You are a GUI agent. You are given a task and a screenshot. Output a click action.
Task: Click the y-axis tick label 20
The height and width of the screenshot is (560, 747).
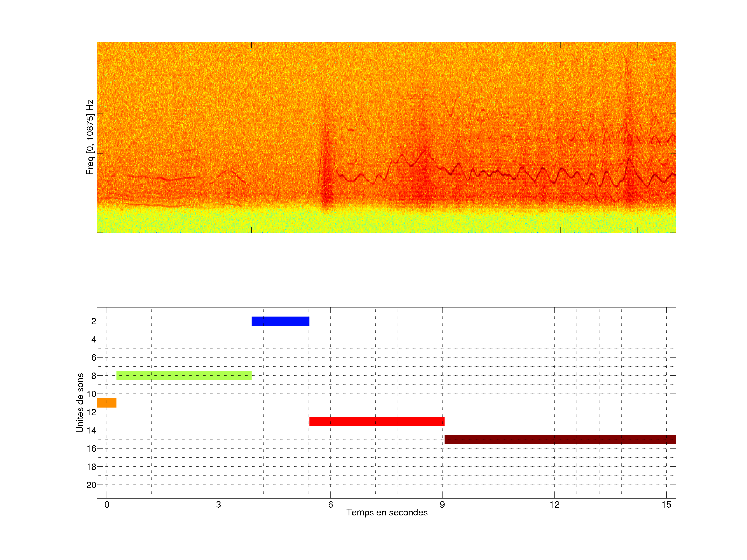(x=91, y=485)
